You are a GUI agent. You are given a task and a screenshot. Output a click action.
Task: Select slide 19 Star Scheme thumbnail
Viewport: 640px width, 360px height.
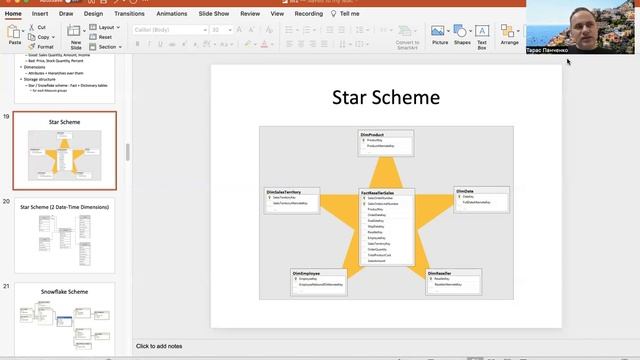(64, 151)
